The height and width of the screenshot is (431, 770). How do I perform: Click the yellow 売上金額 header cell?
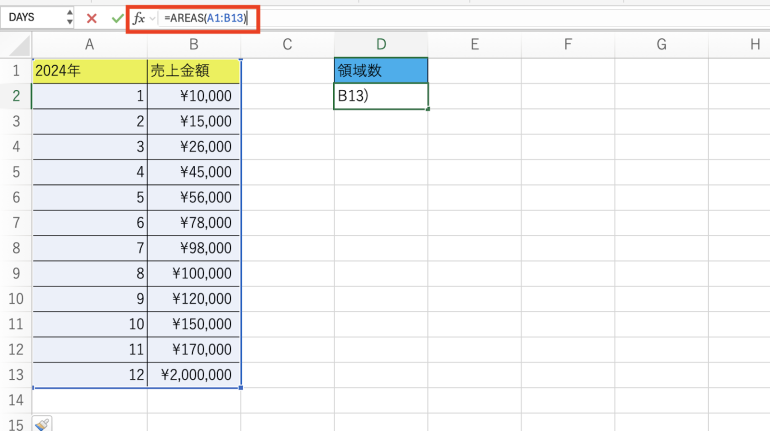tap(194, 71)
